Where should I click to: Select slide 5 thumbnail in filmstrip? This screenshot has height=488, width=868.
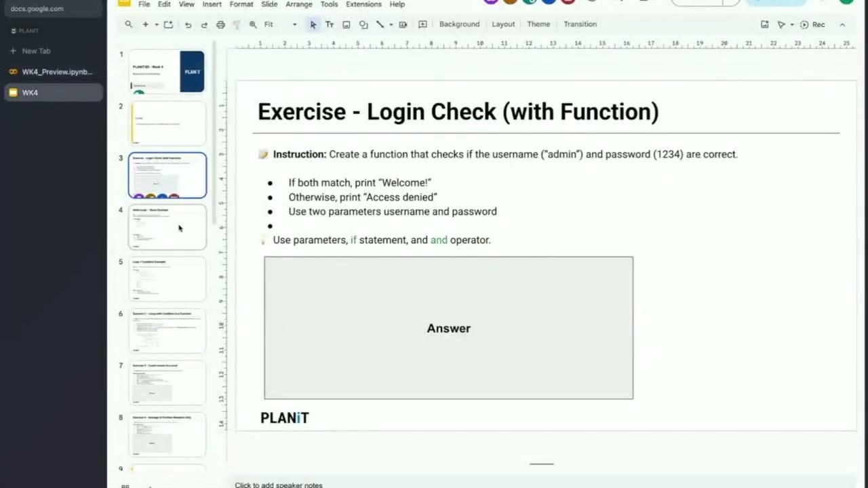click(x=167, y=279)
